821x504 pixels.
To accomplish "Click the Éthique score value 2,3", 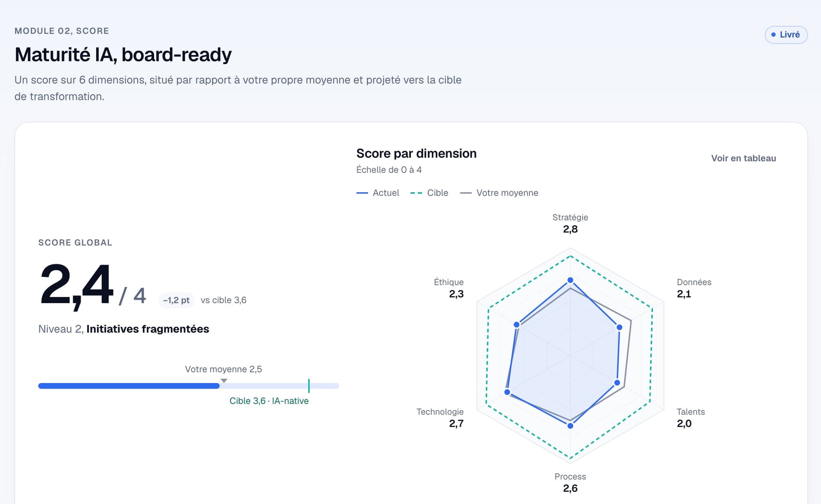I will coord(456,294).
